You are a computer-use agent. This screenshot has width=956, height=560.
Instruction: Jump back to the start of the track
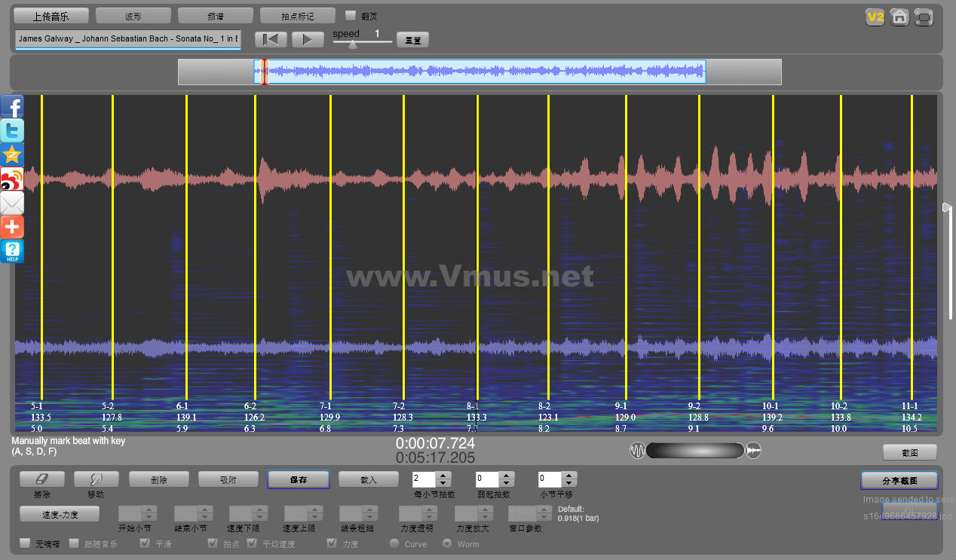point(271,39)
